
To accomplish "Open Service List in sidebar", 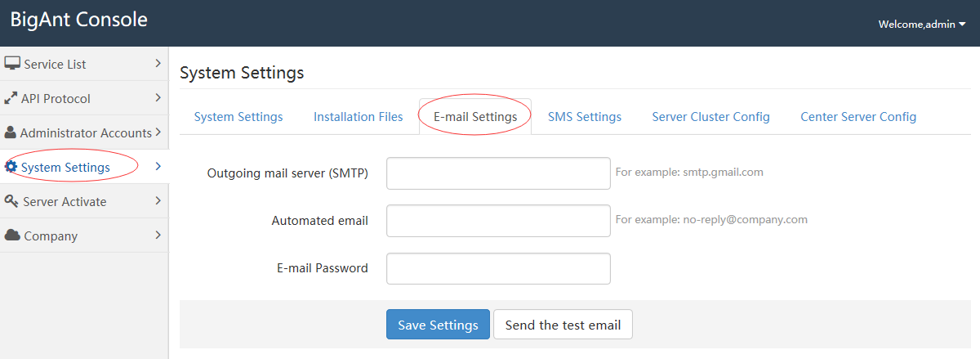I will click(x=84, y=64).
